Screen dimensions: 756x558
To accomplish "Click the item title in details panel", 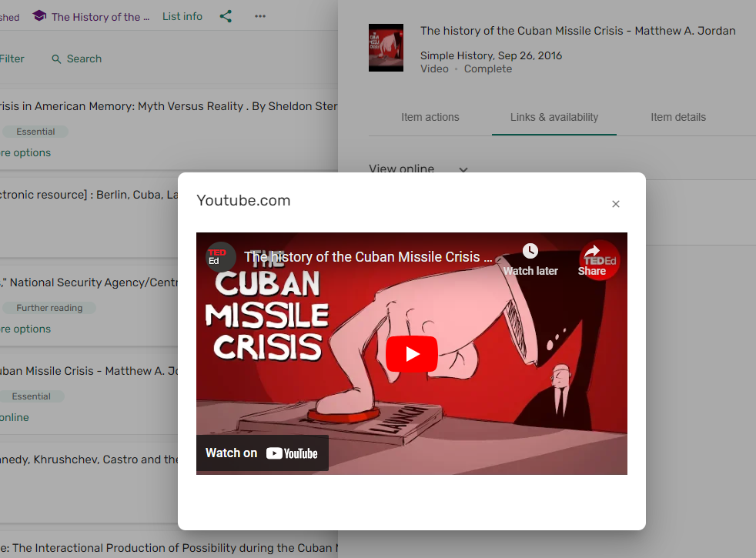I will pyautogui.click(x=577, y=31).
